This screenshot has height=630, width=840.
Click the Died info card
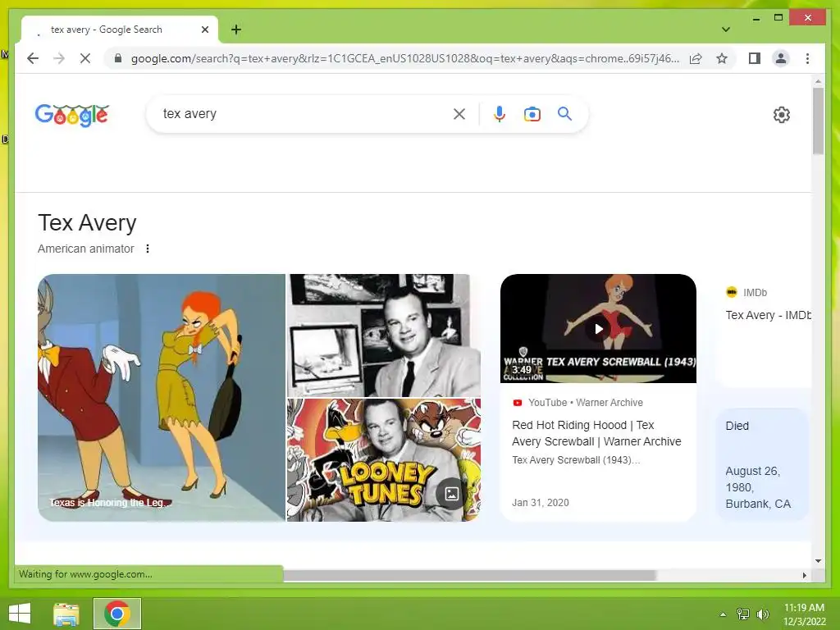tap(761, 464)
